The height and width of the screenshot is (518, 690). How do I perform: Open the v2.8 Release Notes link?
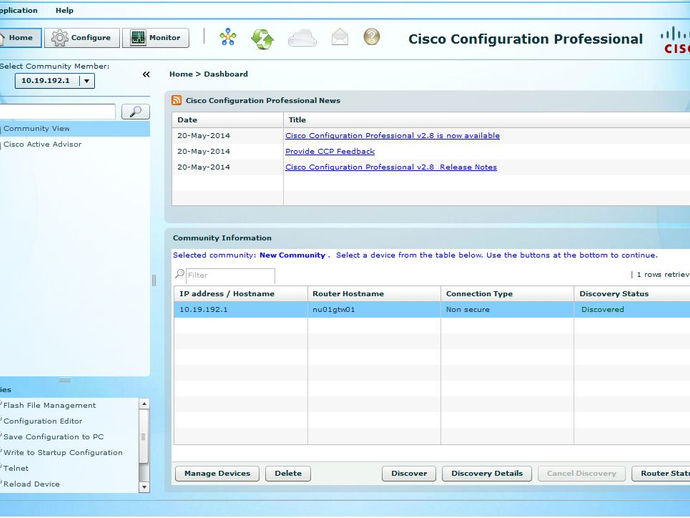391,167
